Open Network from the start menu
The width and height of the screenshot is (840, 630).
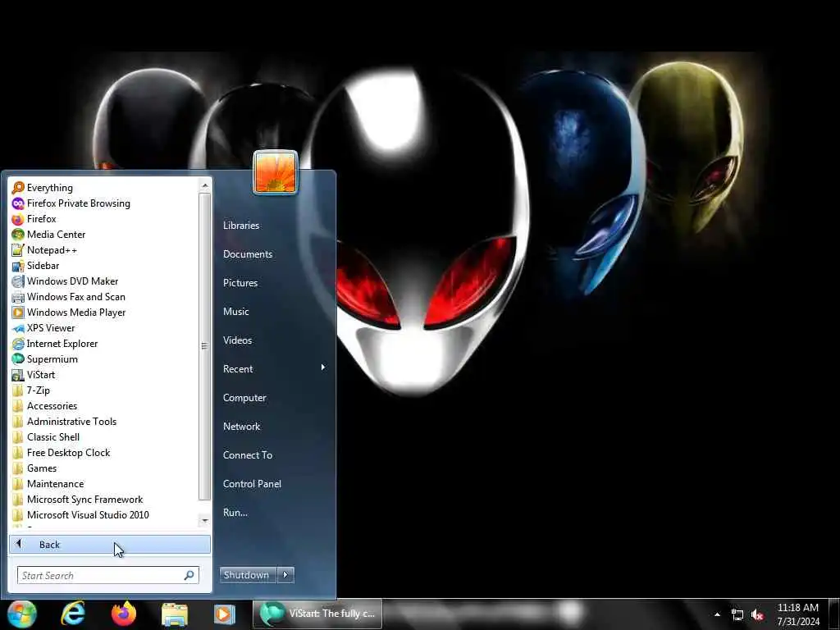[242, 427]
